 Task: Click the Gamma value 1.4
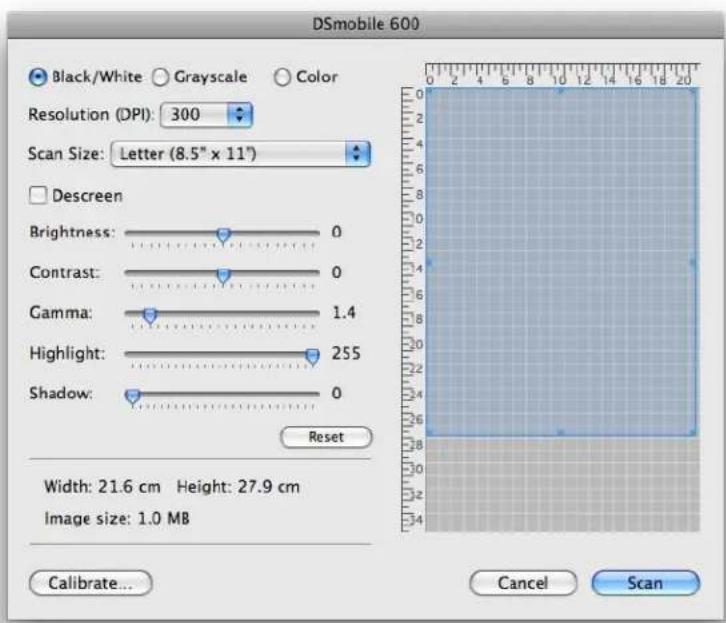point(344,312)
